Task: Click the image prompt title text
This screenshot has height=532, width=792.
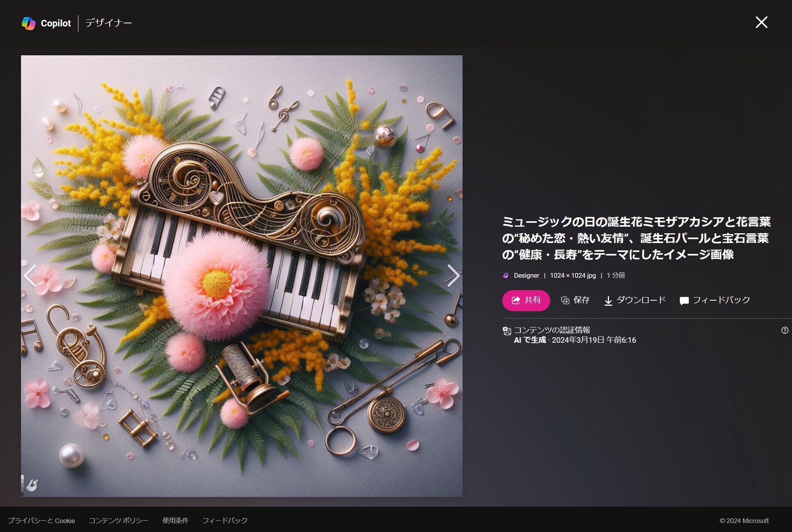Action: tap(636, 238)
